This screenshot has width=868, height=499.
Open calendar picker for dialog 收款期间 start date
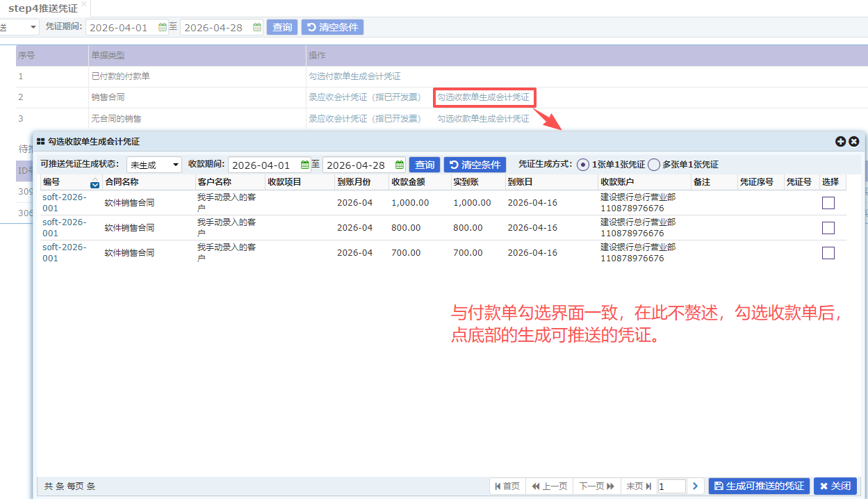[x=304, y=165]
